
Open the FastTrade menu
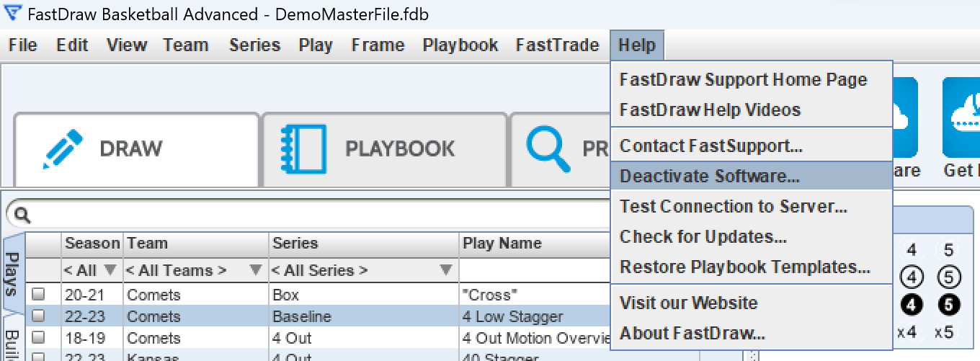(x=557, y=45)
